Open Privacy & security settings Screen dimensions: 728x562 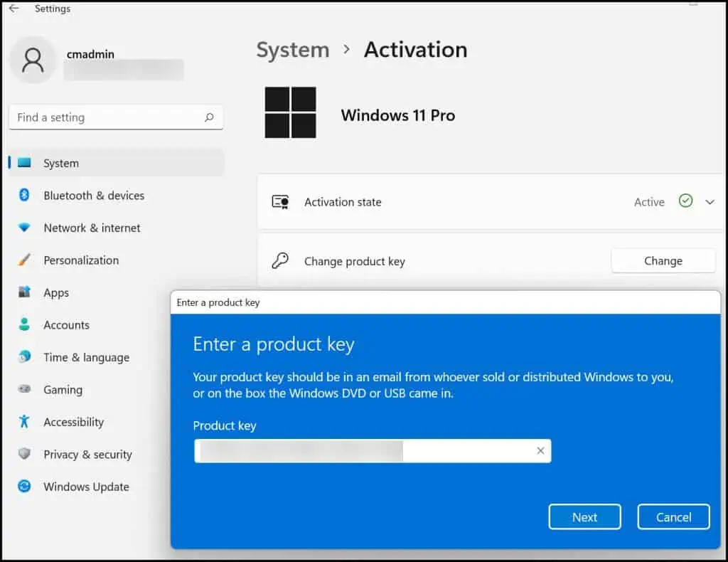pyautogui.click(x=88, y=455)
